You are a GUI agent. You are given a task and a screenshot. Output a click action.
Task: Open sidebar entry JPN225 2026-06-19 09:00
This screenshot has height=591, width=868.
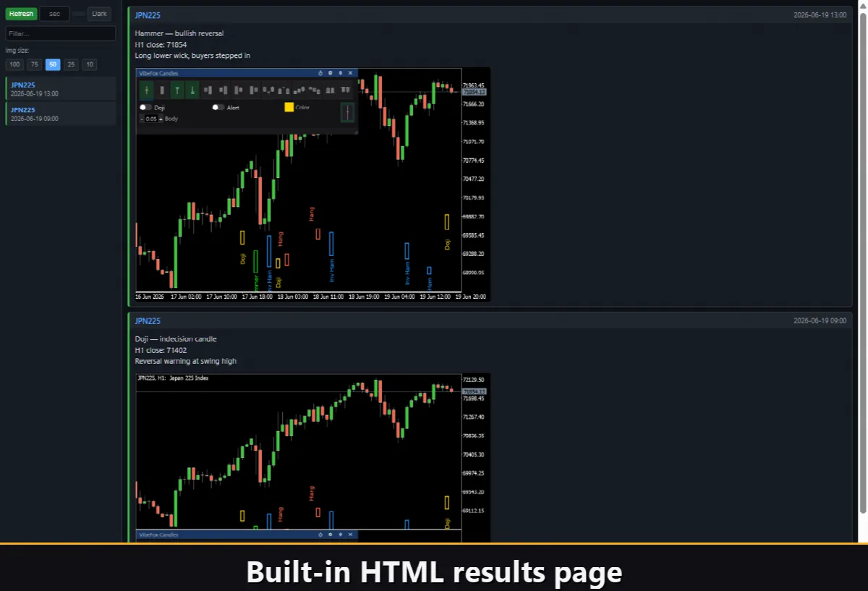click(61, 114)
